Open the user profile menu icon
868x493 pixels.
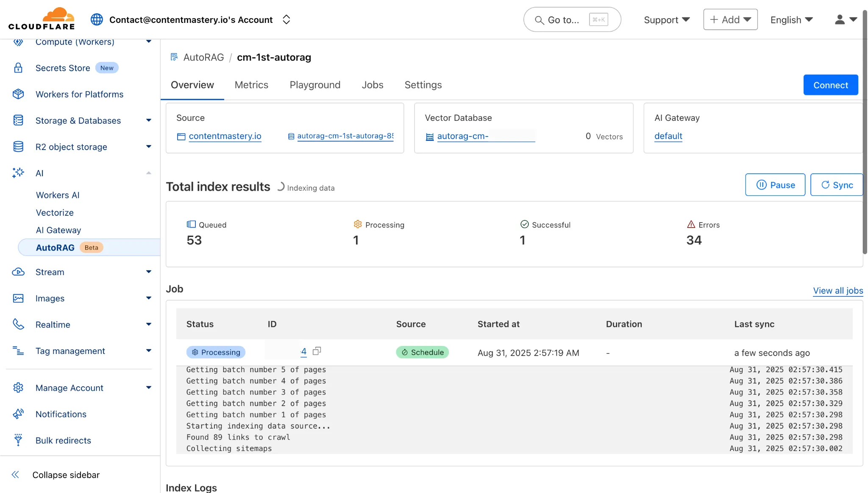[x=846, y=19]
